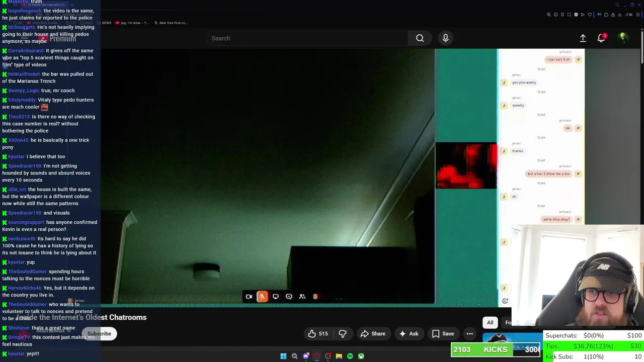Click username sourcingsupport in chat
644x362 pixels.
tap(26, 222)
